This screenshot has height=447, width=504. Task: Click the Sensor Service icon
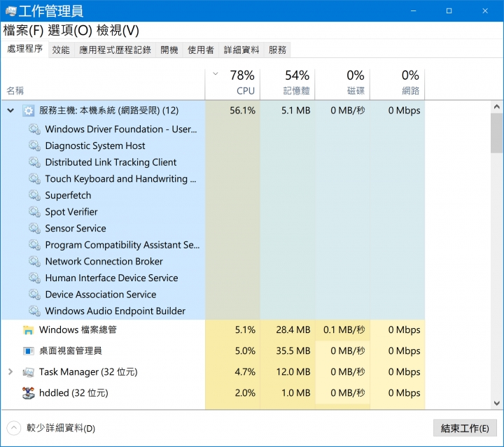[x=34, y=229]
